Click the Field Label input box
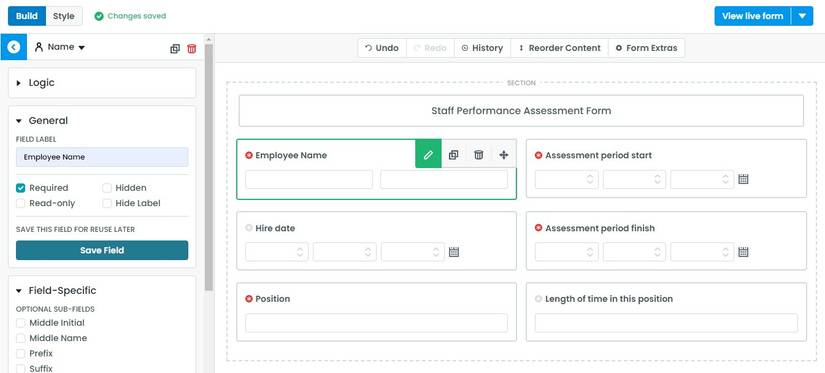The image size is (825, 373). coord(102,157)
